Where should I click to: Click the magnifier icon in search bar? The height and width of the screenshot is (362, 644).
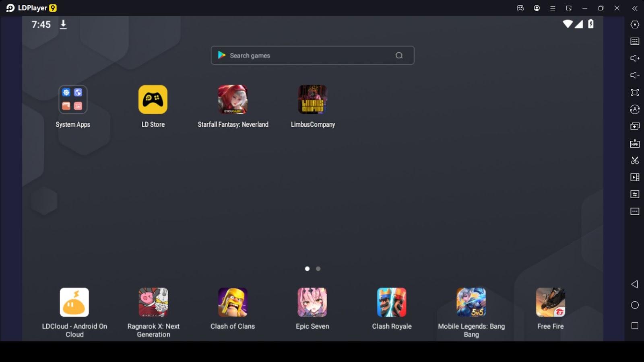[399, 56]
